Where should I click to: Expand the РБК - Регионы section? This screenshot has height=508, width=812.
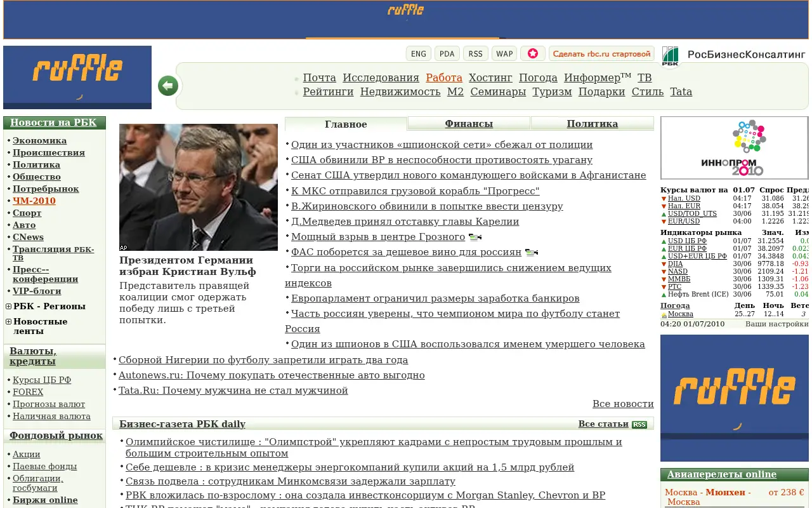tap(9, 306)
